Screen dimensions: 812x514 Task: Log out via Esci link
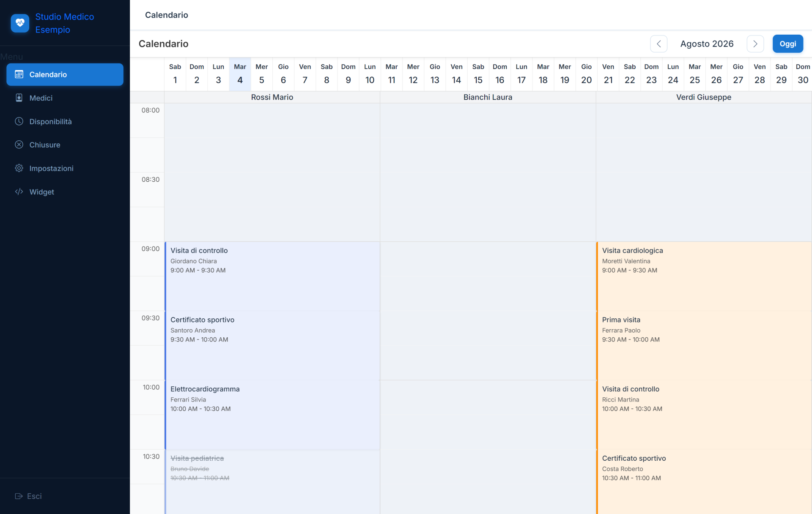click(28, 496)
